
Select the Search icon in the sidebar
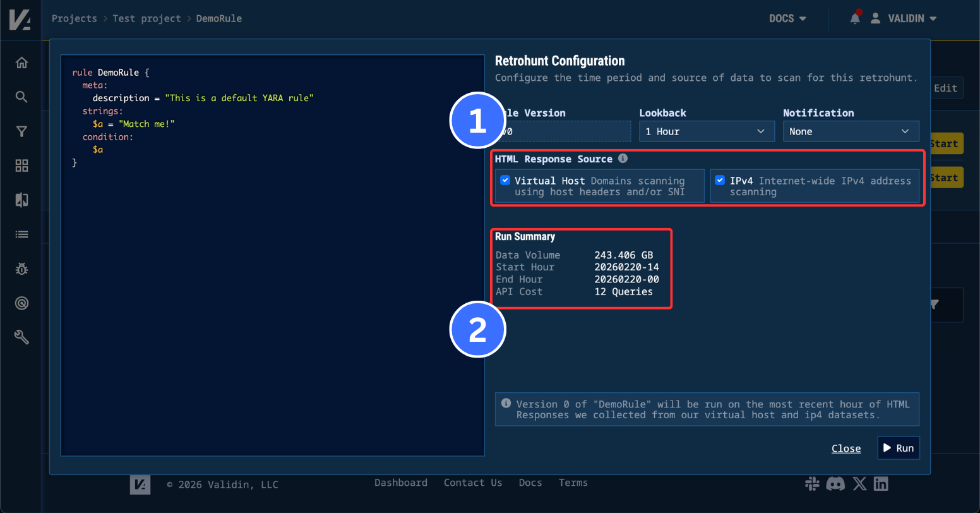21,97
